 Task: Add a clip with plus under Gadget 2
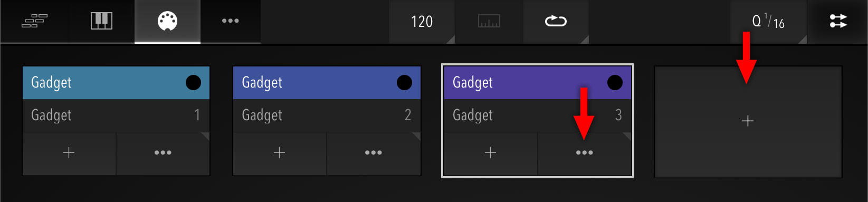pyautogui.click(x=279, y=153)
